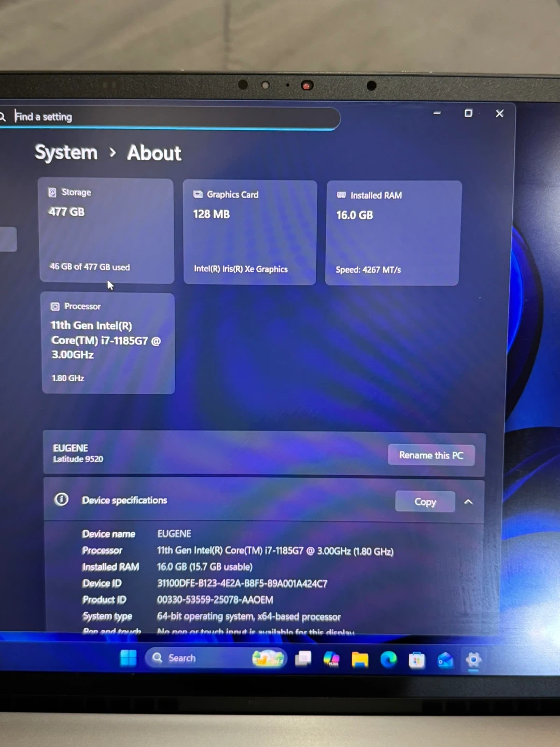Viewport: 560px width, 747px height.
Task: Open the Microsoft Store app
Action: point(416,660)
